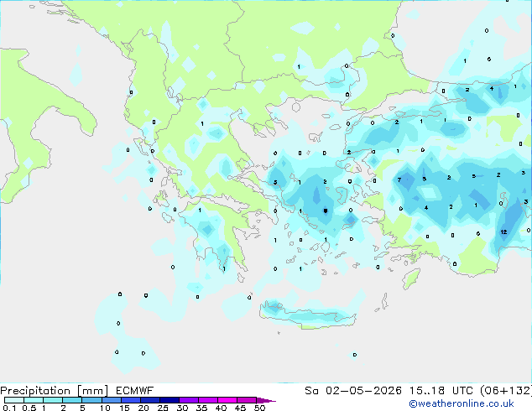Click the '15' legend scale label

pos(124,408)
